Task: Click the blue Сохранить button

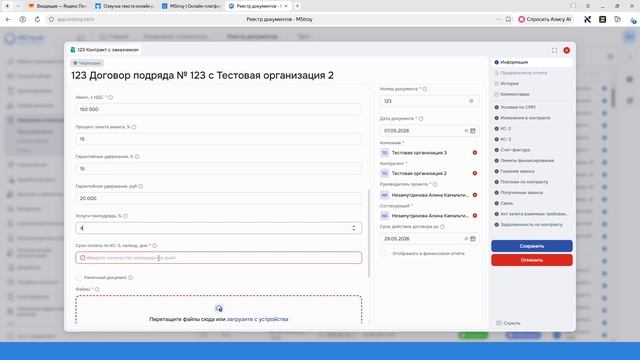Action: [532, 246]
